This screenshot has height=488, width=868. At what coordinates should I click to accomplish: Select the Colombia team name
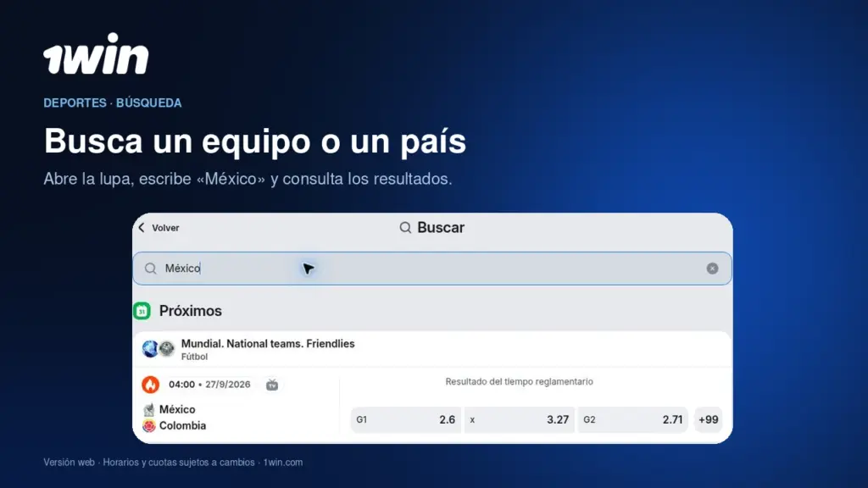click(183, 425)
